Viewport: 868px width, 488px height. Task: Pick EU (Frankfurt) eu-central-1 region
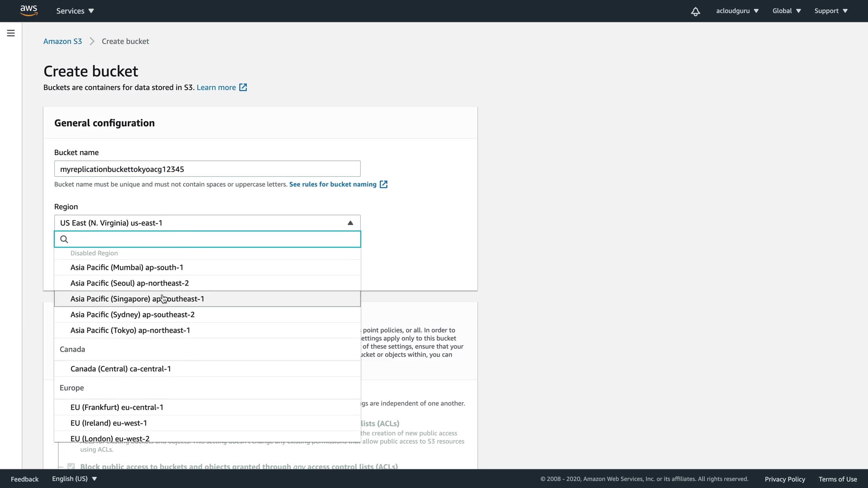pos(117,408)
